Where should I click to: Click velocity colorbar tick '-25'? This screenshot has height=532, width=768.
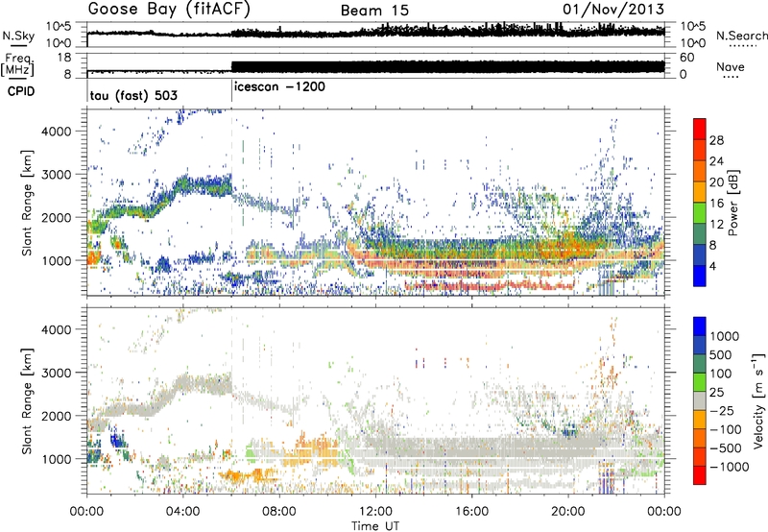721,410
